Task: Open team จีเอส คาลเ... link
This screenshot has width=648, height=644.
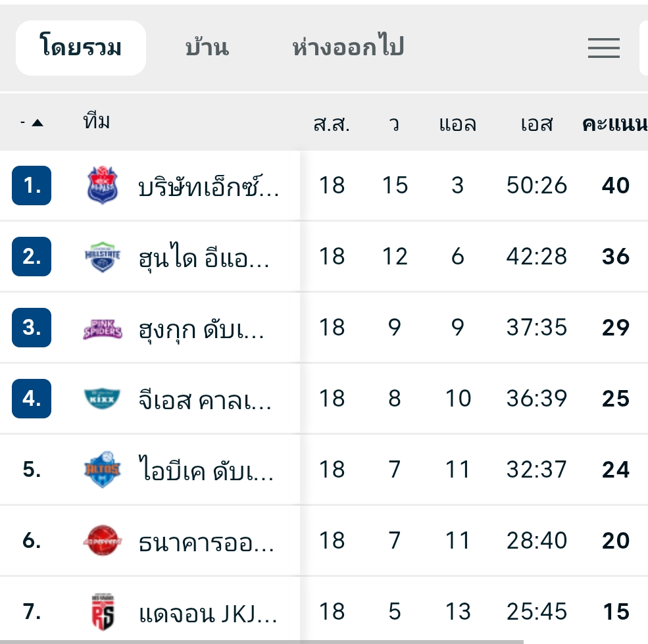Action: point(205,399)
